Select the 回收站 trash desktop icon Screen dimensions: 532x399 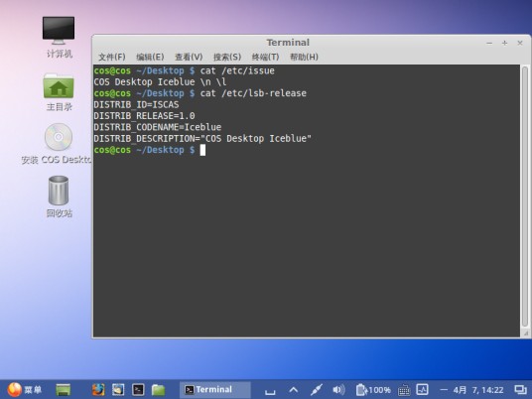point(59,197)
